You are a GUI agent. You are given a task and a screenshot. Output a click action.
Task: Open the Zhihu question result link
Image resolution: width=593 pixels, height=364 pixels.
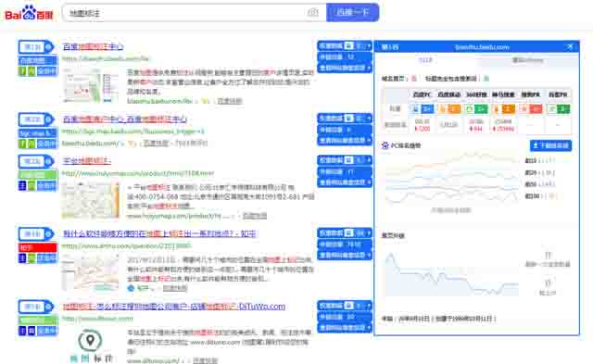159,233
